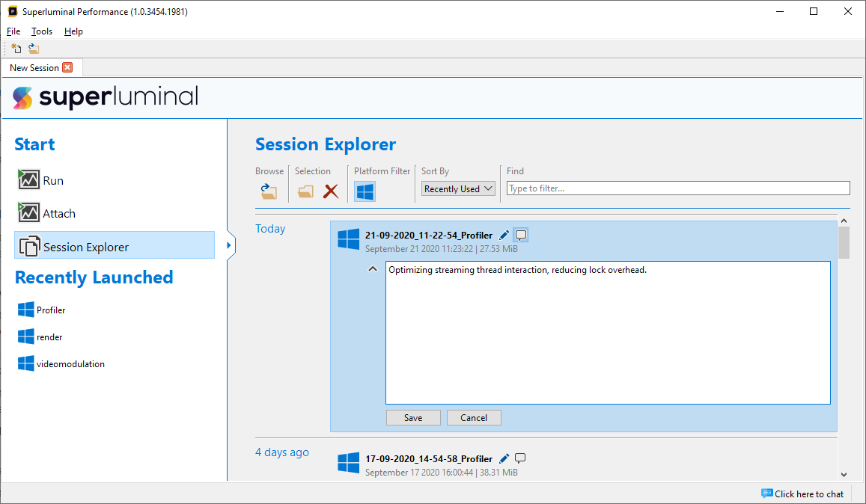The height and width of the screenshot is (504, 866).
Task: Launch the recently used render app
Action: click(40, 336)
